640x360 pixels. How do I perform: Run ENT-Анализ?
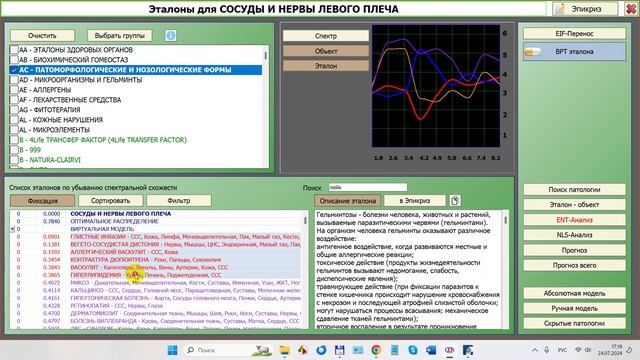[574, 220]
